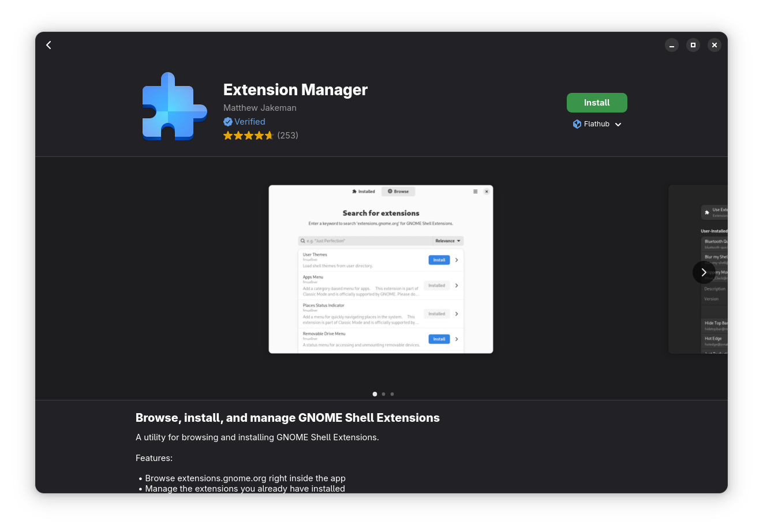Click the Extension Manager puzzle piece icon
Viewport: 763px width, 532px height.
pyautogui.click(x=174, y=107)
